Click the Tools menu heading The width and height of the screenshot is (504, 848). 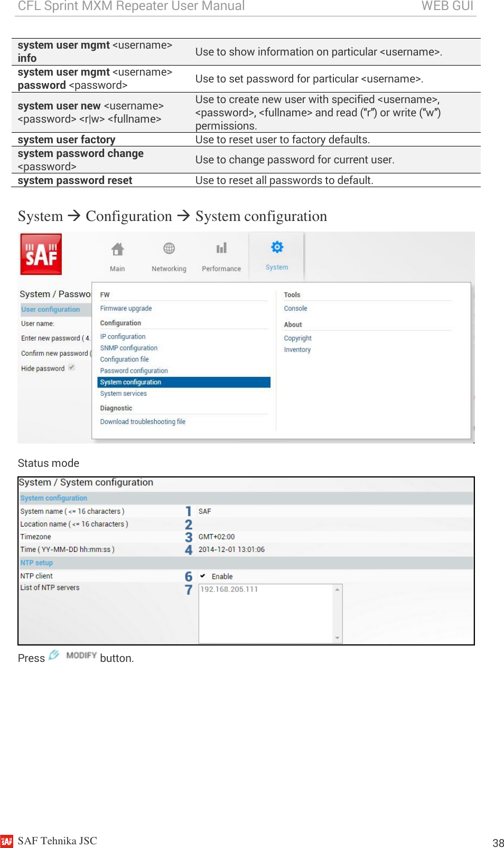(x=292, y=294)
